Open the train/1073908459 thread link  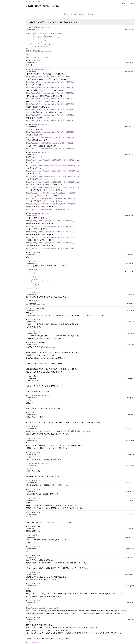pyautogui.click(x=50, y=110)
